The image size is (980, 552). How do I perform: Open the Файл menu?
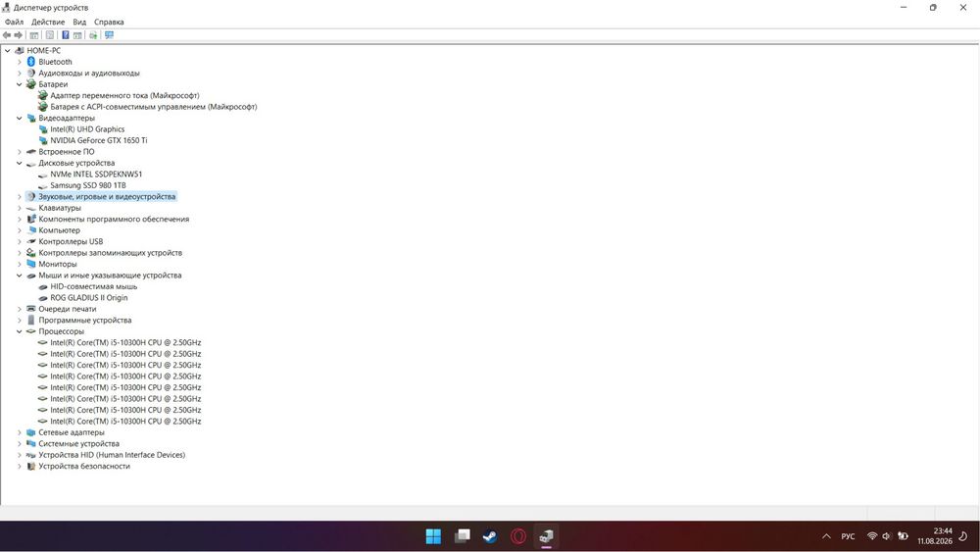(14, 22)
